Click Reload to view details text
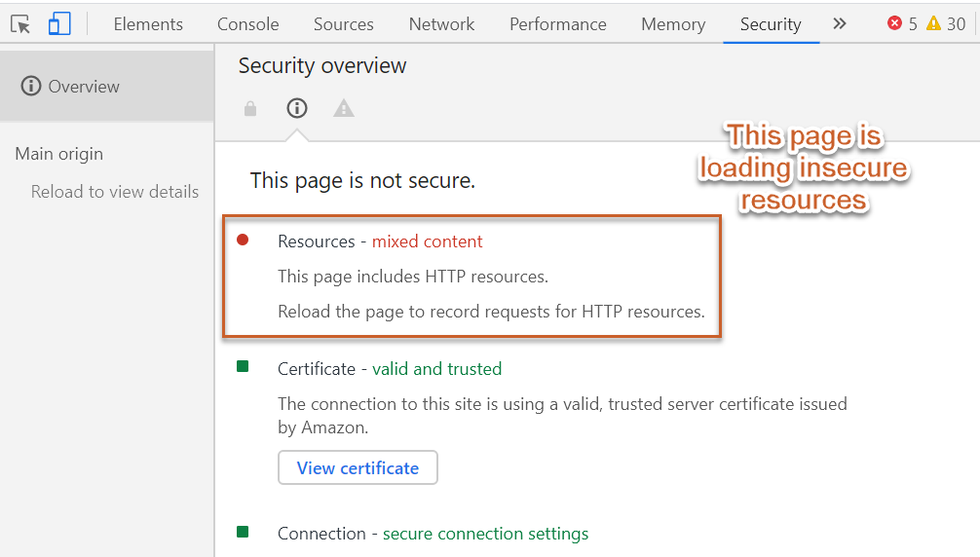The image size is (980, 557). pyautogui.click(x=115, y=192)
